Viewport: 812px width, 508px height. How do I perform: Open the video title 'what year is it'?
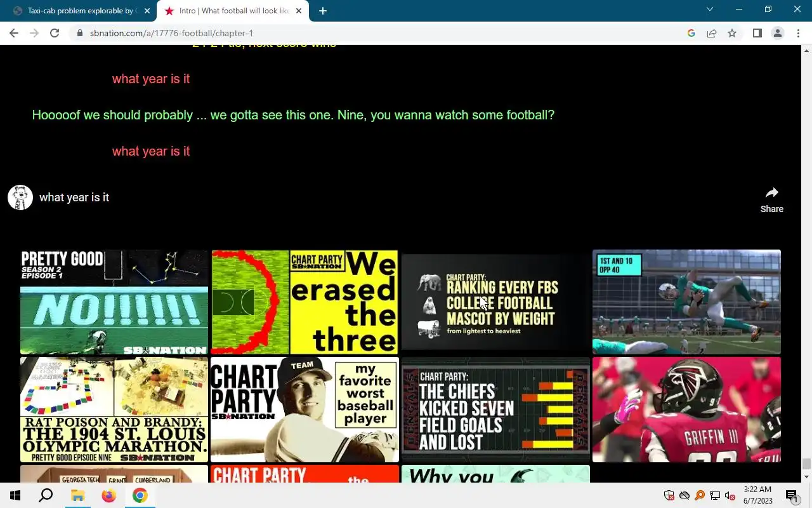(74, 197)
